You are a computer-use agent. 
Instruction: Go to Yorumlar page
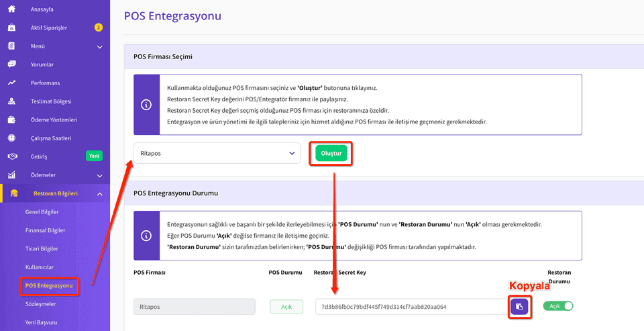pos(42,64)
